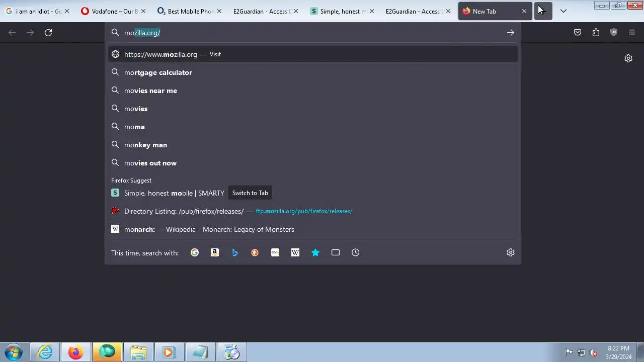Select 'monkey man' suggestion
644x362 pixels.
point(313,145)
